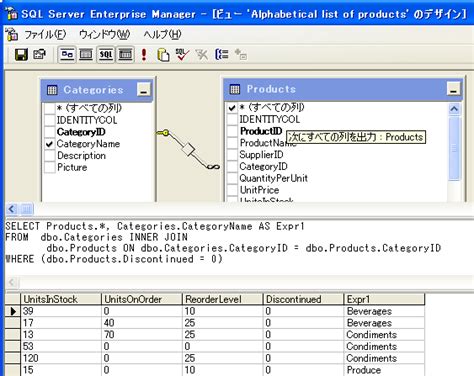Click the app icon in the title bar

click(11, 14)
